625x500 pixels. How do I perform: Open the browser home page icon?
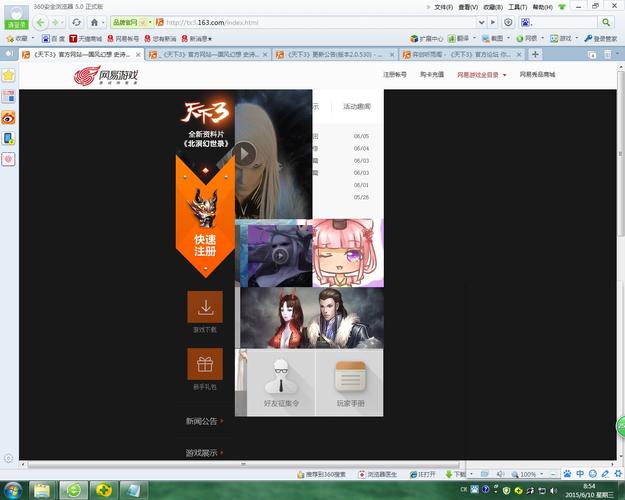(94, 22)
